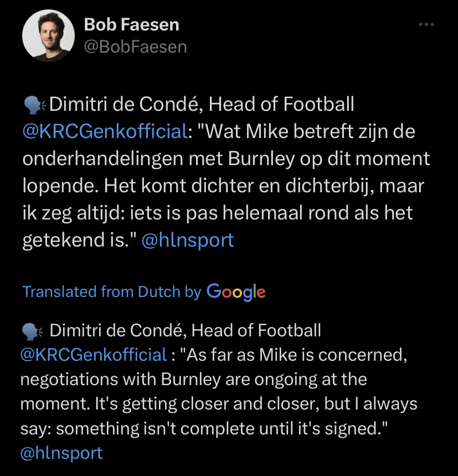Screen dimensions: 458x476
Task: Click speaking head emoji in Dutch tweet
Action: click(x=34, y=105)
